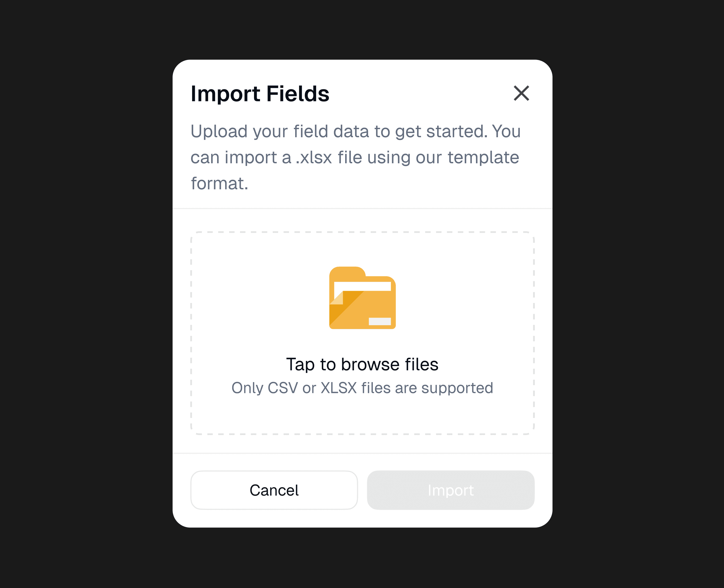The image size is (724, 588).
Task: Select the Import button next to Cancel
Action: pos(450,490)
